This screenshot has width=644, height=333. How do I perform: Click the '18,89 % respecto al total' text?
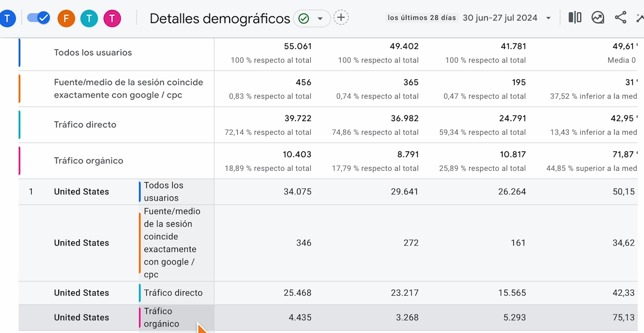268,168
